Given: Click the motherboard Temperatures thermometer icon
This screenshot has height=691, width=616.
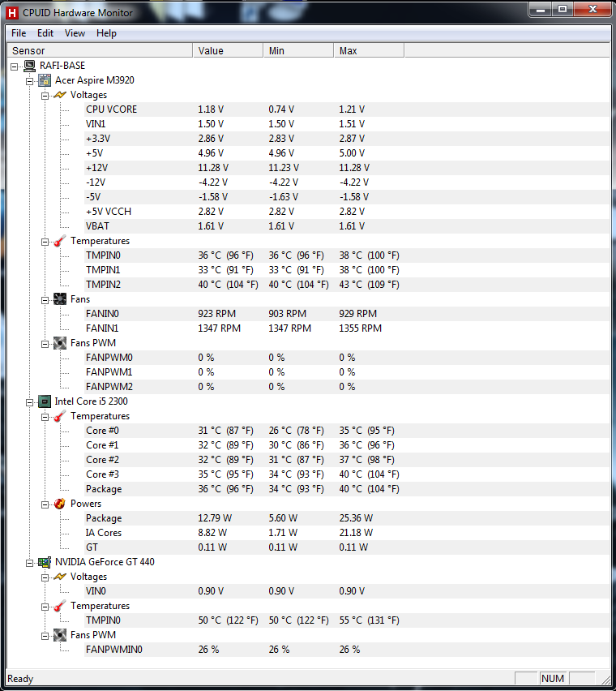Looking at the screenshot, I should (x=60, y=241).
